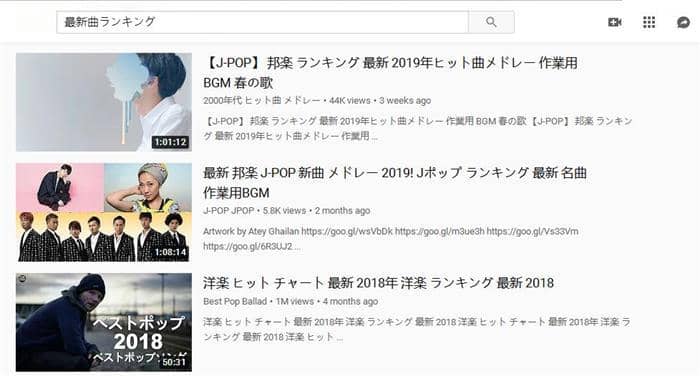Viewport: 700px width, 376px height.
Task: Open the messages speech bubble icon
Action: point(683,22)
